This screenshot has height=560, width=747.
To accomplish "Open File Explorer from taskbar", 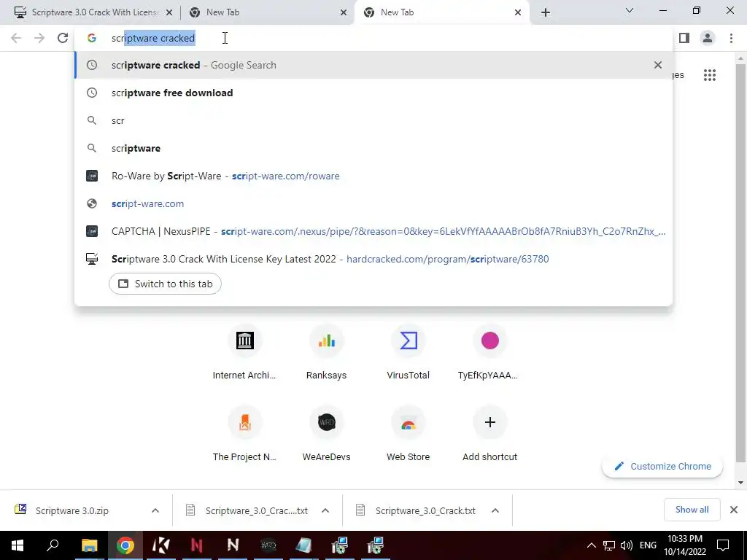I will 89,545.
